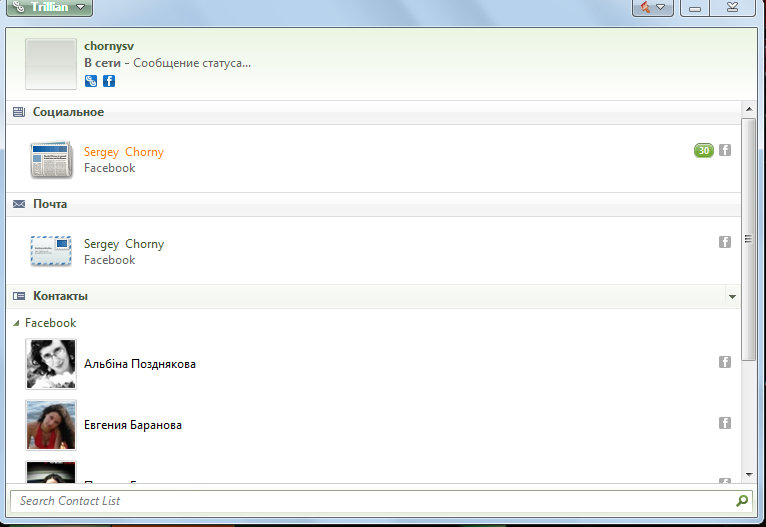Click the Почта envelope section icon
Viewport: 766px width, 527px height.
[x=19, y=204]
